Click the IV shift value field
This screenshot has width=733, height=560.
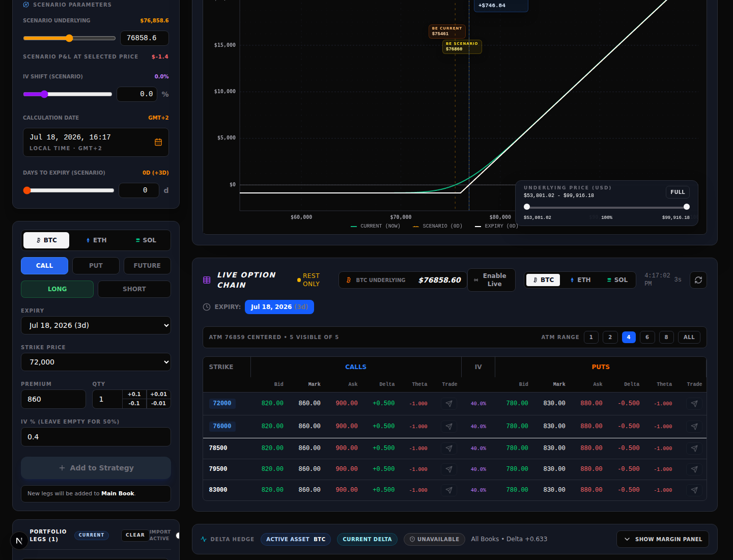click(x=138, y=94)
